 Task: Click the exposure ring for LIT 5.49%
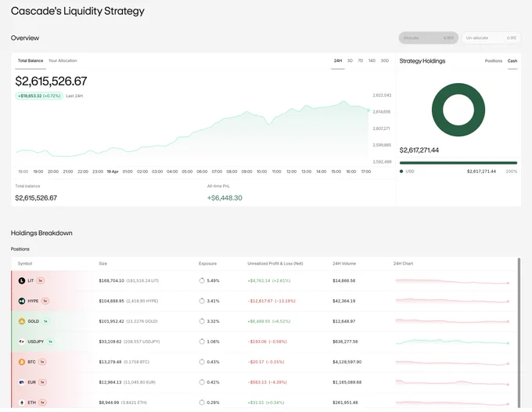202,280
